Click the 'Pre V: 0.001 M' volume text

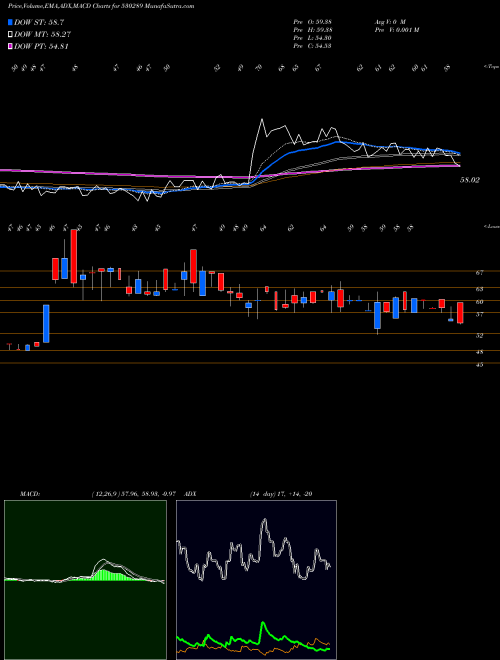coord(396,29)
